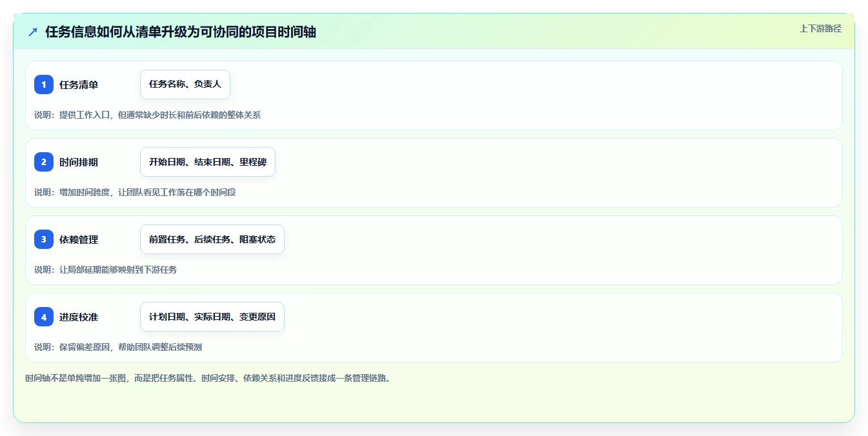Click the 时间排期 step name
The width and height of the screenshot is (868, 436).
click(x=79, y=162)
